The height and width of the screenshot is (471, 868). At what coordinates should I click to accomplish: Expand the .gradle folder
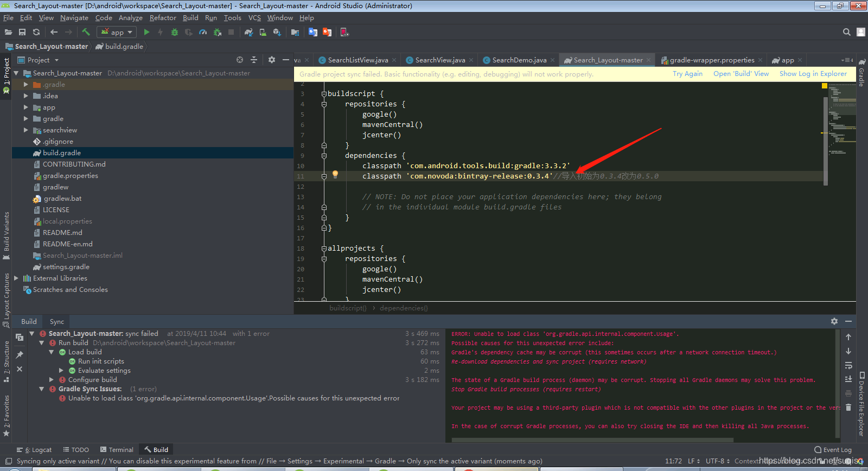click(25, 85)
